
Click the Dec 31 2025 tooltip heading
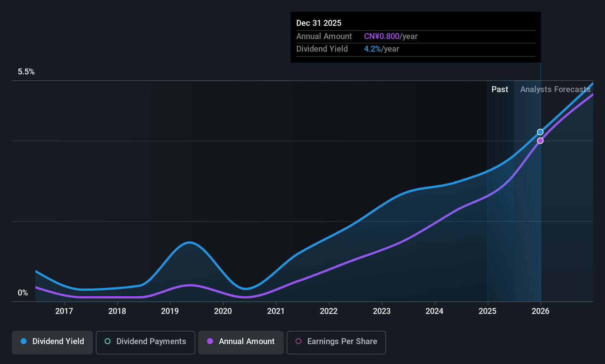click(319, 23)
